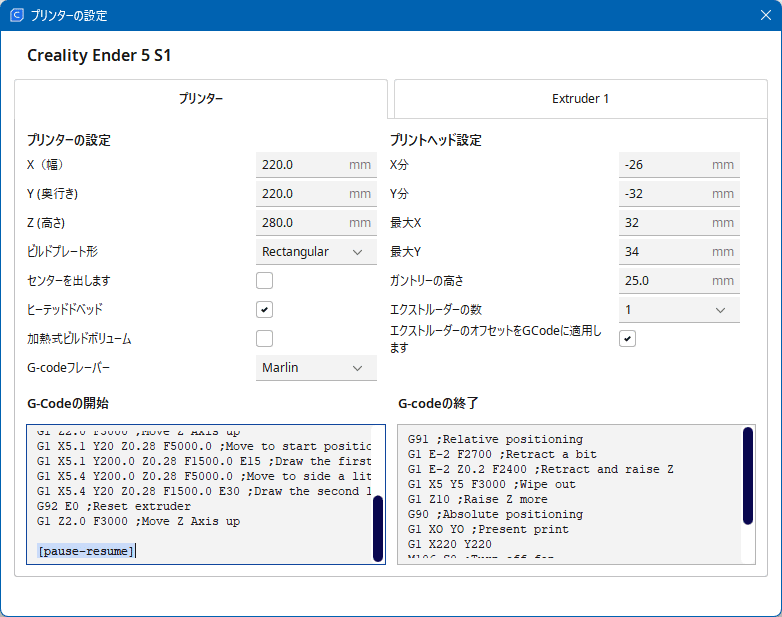Image resolution: width=782 pixels, height=617 pixels.
Task: Click the 'G90 ;Absolute positioning' line
Action: point(495,514)
